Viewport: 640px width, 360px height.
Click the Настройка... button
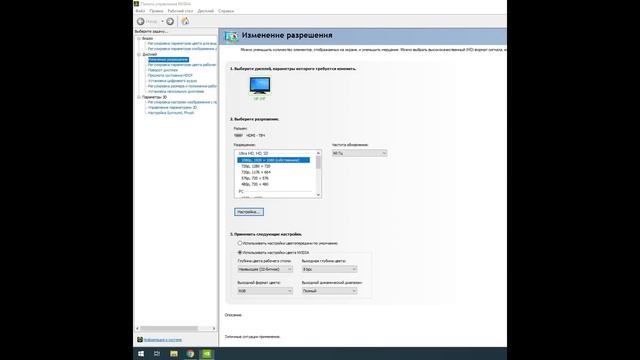tap(249, 212)
